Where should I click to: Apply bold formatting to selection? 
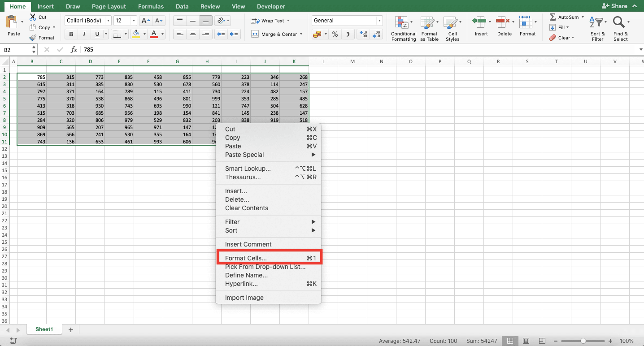click(x=70, y=34)
